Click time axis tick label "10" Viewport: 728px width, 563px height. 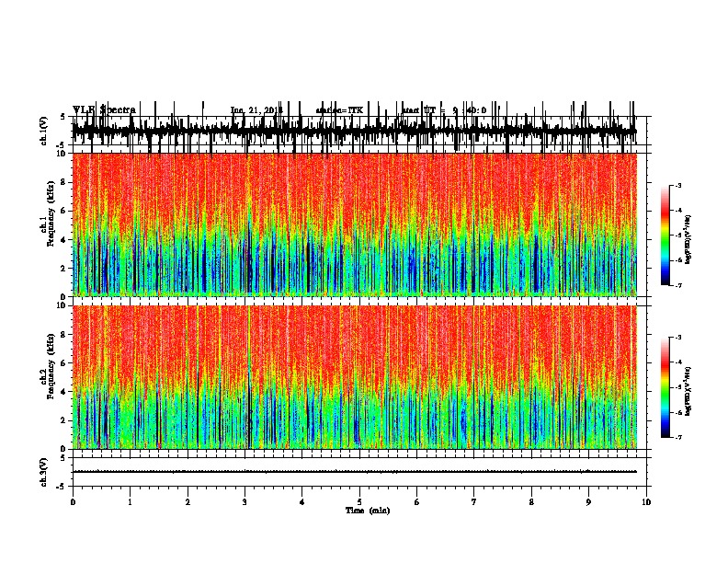coord(646,501)
